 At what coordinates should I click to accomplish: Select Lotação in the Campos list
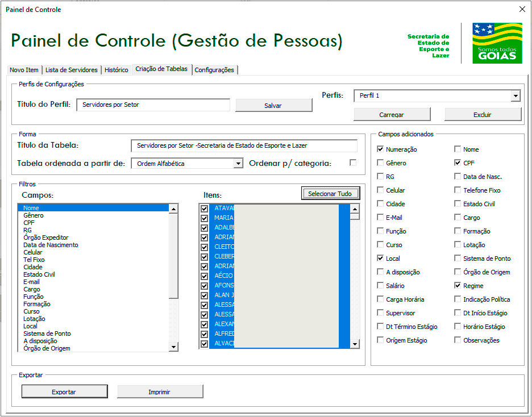93,319
